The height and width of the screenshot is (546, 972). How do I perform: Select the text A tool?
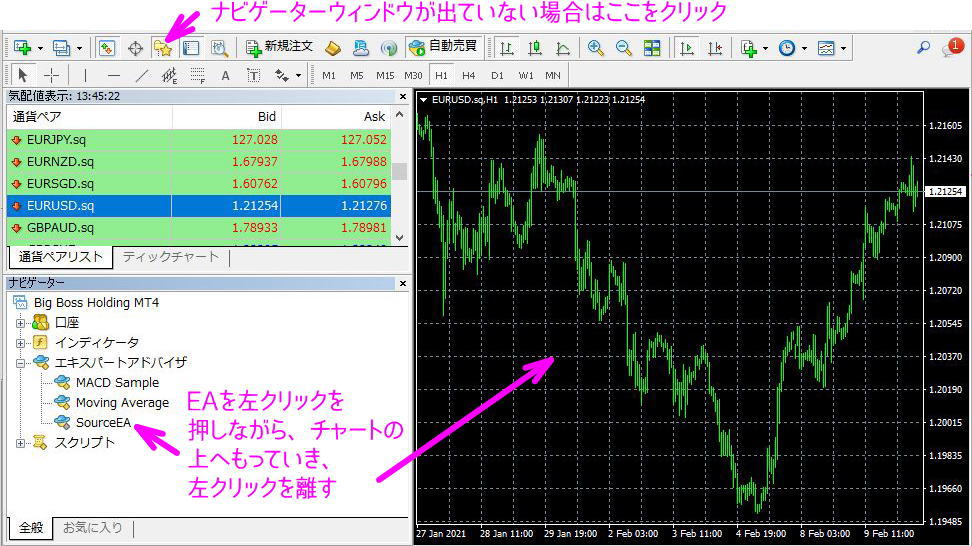(226, 76)
